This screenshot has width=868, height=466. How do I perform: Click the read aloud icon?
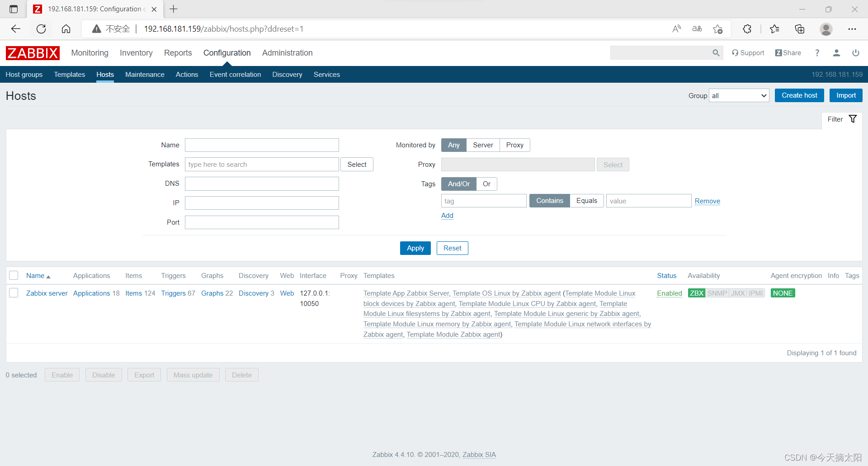(677, 29)
